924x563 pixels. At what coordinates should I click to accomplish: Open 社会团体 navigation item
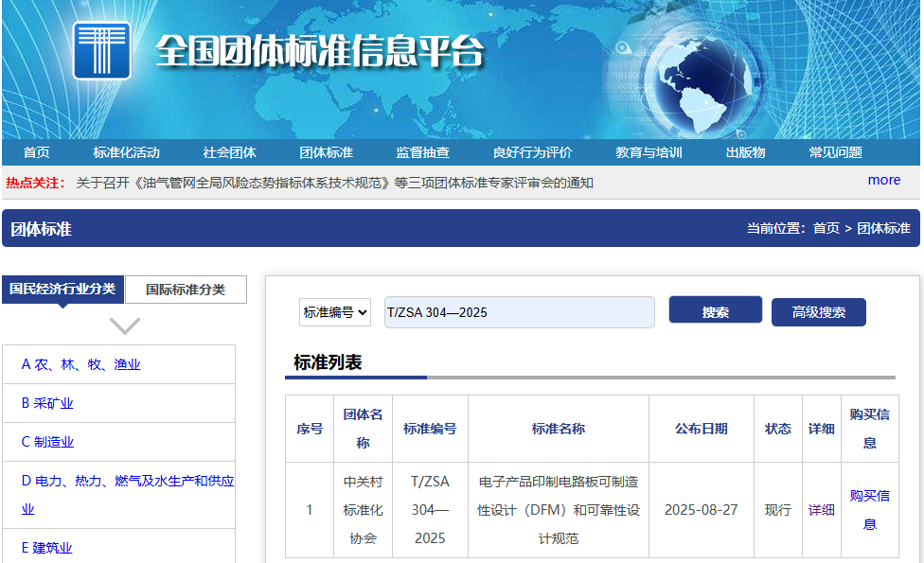click(x=229, y=152)
